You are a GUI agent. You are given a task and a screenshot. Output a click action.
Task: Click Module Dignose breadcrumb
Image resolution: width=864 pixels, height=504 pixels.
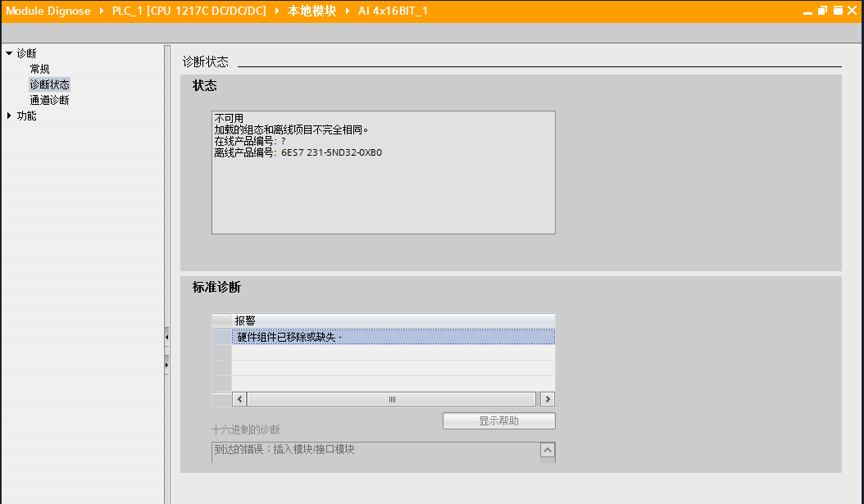[48, 11]
